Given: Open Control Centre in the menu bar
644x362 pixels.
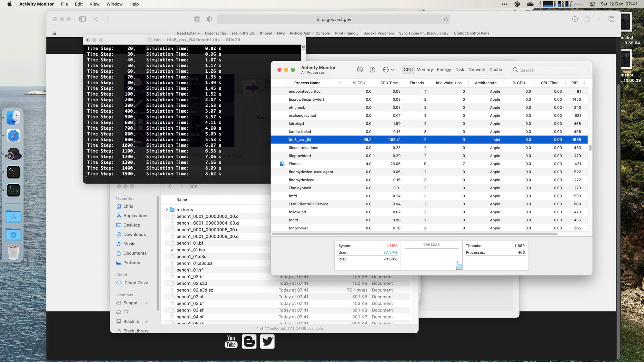Looking at the screenshot, I should click(x=592, y=4).
